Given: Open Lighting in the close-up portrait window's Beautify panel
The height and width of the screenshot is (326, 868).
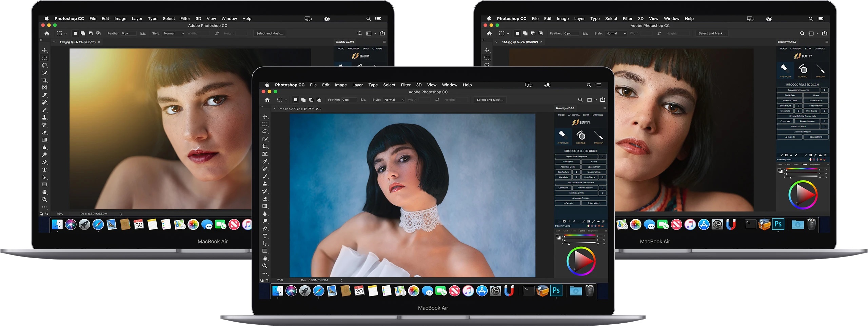Looking at the screenshot, I should click(x=803, y=69).
